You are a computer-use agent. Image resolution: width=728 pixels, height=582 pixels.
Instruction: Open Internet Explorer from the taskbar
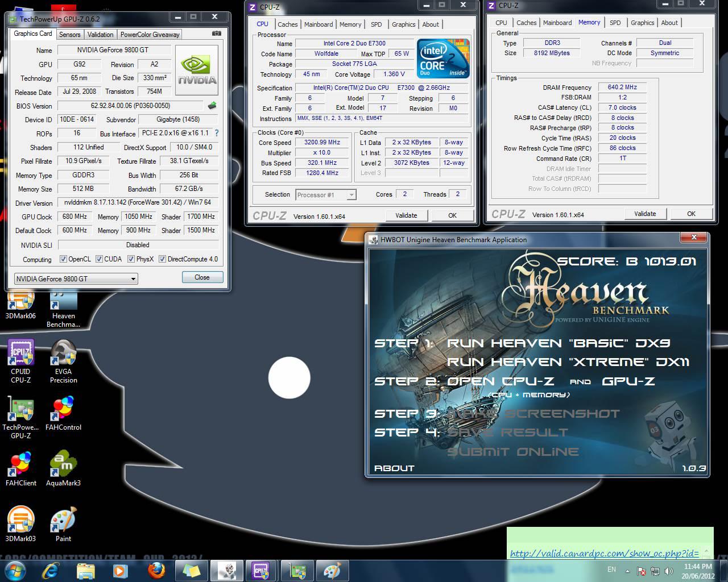point(52,570)
